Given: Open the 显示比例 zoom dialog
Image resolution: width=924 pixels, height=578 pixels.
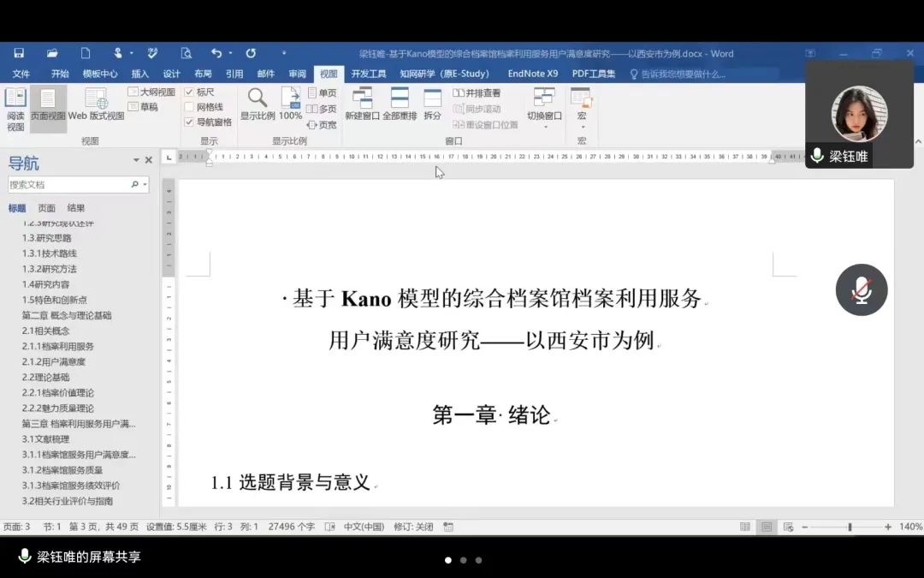Looking at the screenshot, I should click(258, 104).
